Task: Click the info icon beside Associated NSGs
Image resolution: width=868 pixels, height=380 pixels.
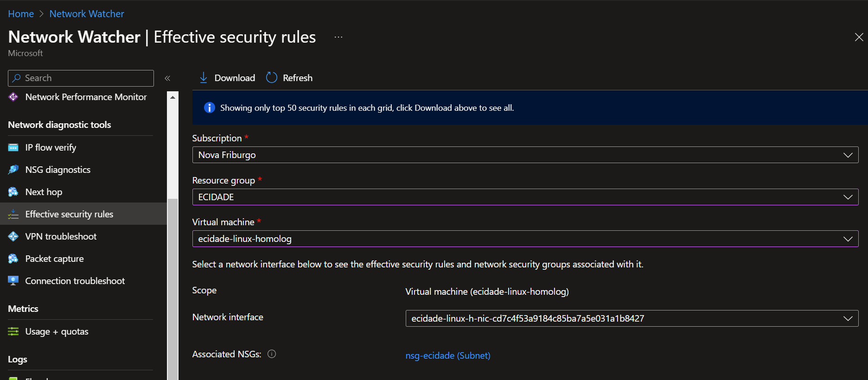Action: click(272, 354)
